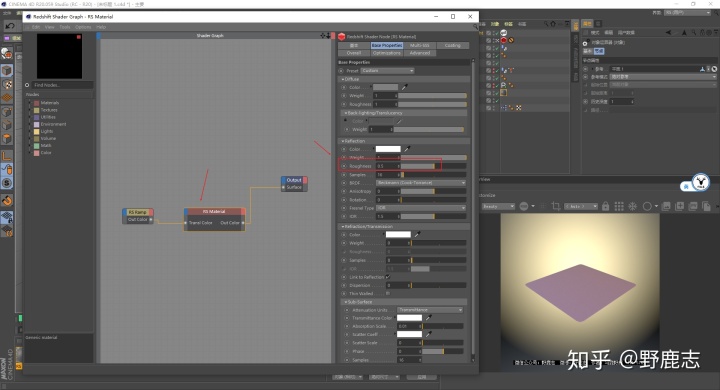Image resolution: width=720 pixels, height=390 pixels.
Task: Use eyedropper next to Scatter Coeff
Action: pyautogui.click(x=428, y=334)
